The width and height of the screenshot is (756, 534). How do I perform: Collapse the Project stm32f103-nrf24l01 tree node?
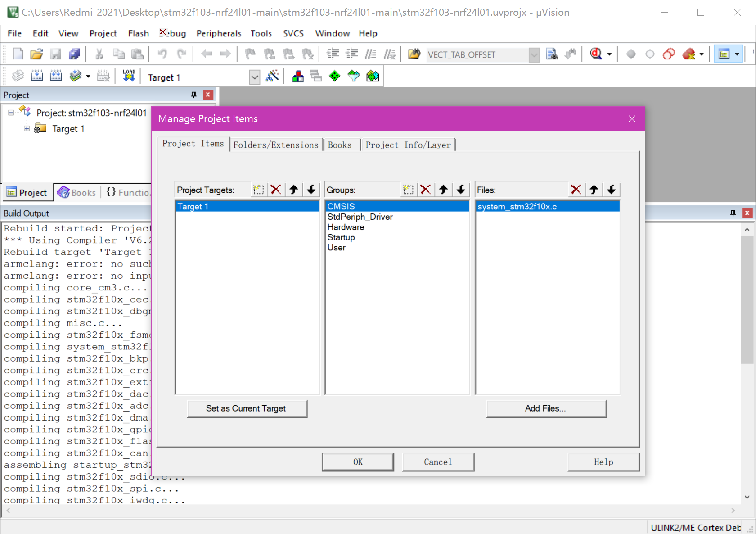tap(11, 113)
